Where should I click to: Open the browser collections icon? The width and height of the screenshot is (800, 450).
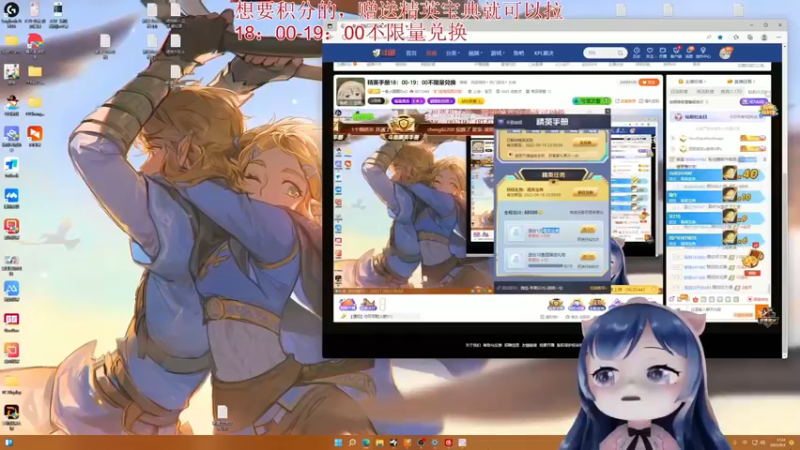point(750,37)
